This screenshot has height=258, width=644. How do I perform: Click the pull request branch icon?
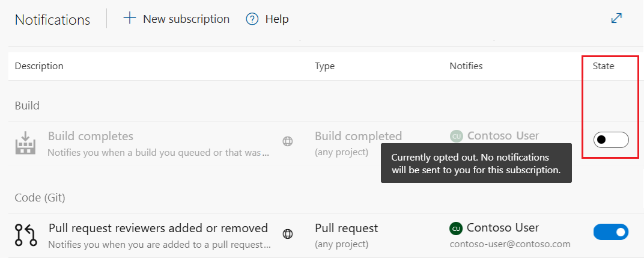(x=25, y=235)
